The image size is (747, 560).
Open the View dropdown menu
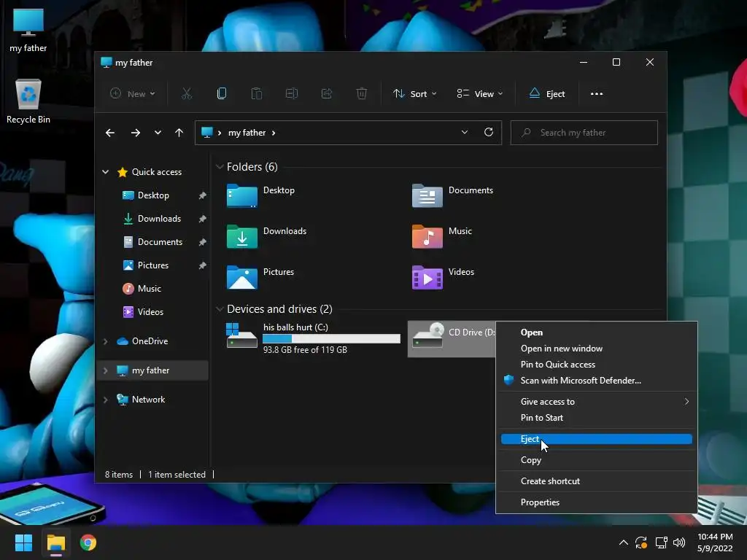[x=480, y=94]
